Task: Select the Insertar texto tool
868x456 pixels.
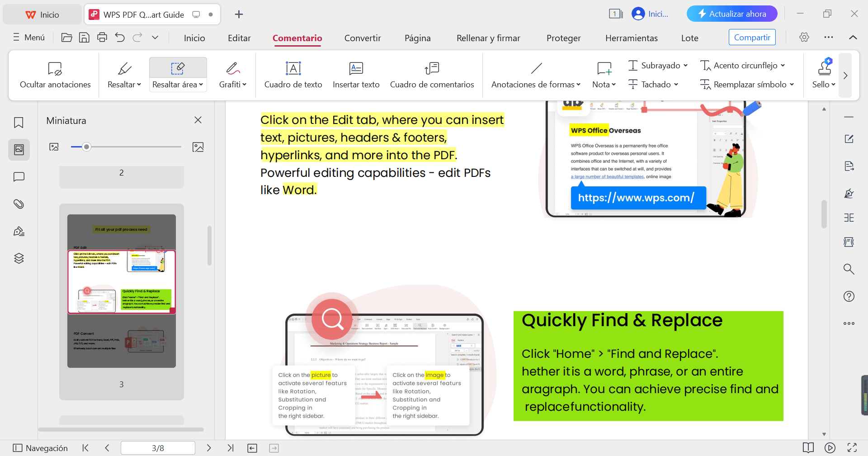Action: (x=356, y=75)
